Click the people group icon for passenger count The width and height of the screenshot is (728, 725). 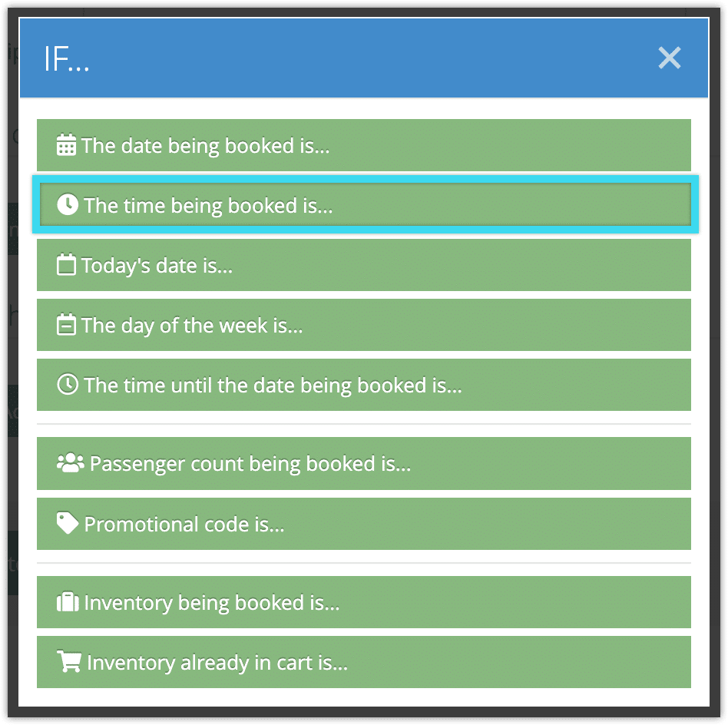tap(70, 463)
